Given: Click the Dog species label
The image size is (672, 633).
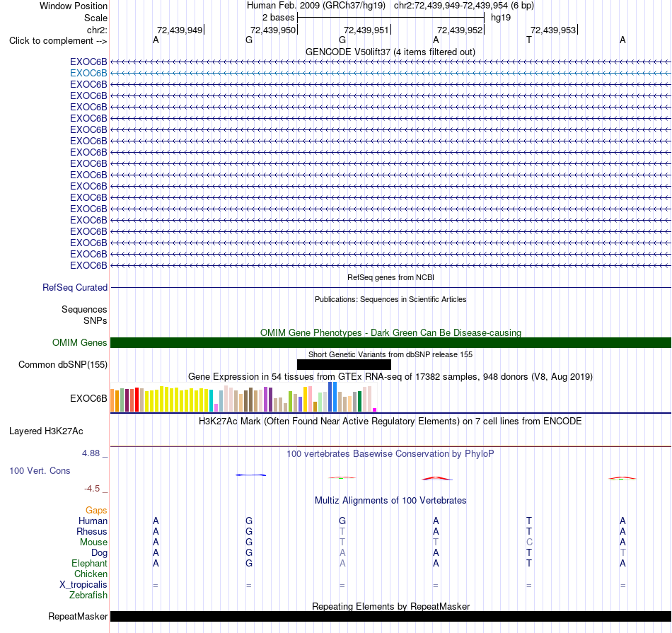Looking at the screenshot, I should point(99,553).
